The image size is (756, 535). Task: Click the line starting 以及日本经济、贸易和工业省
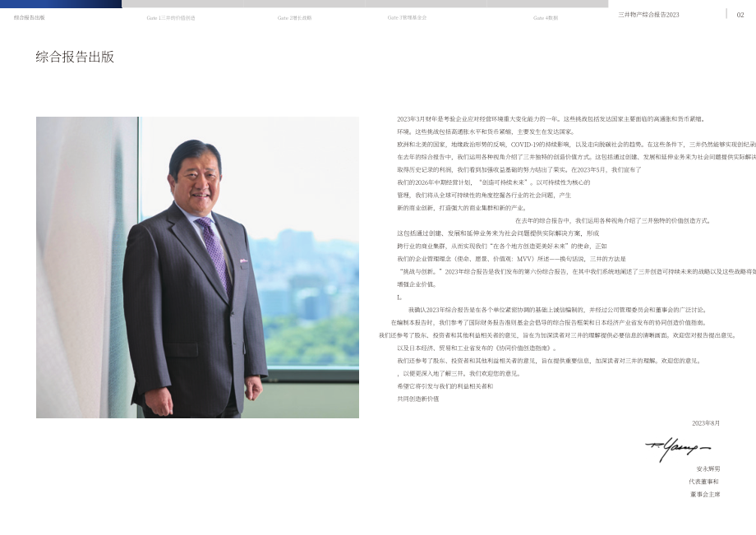[x=477, y=348]
